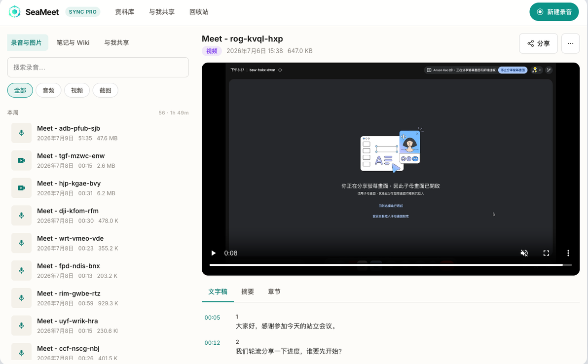
Task: Open the 回收站 page
Action: [199, 12]
